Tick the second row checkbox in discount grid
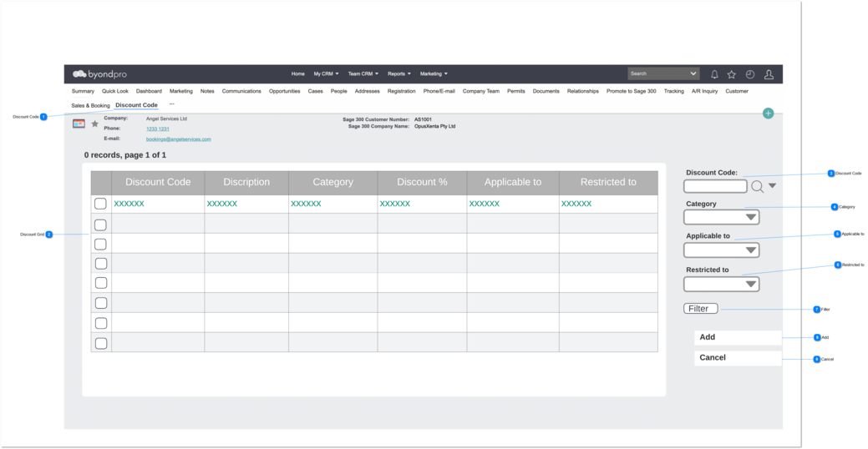The image size is (868, 449). (100, 224)
